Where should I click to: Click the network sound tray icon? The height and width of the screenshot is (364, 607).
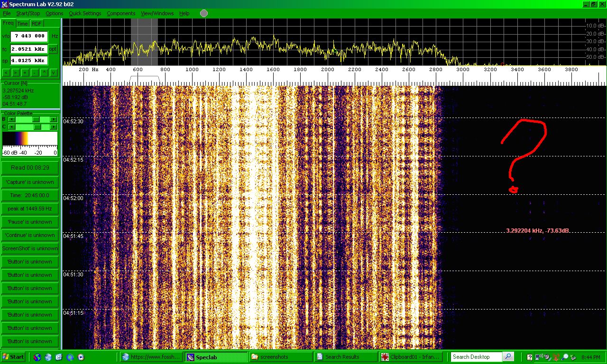(539, 357)
